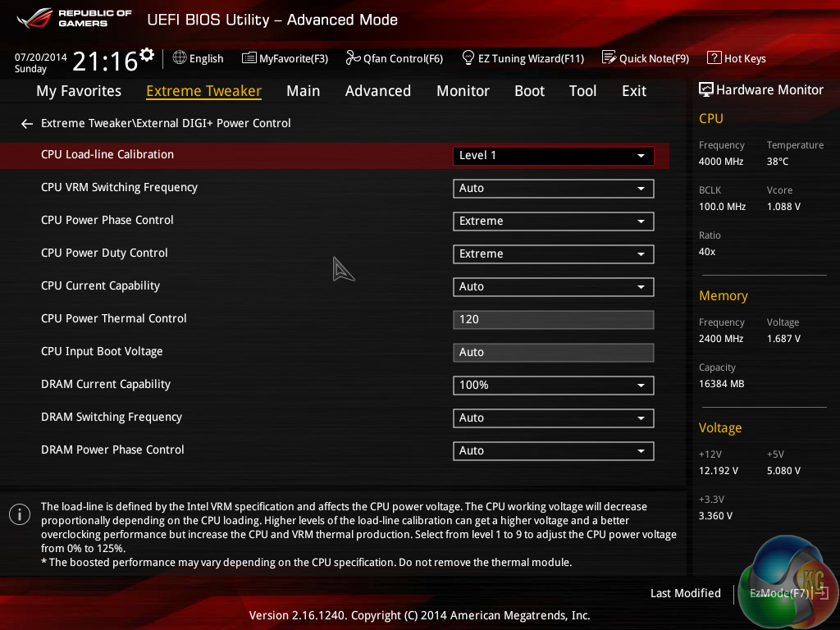Click CPU Input Boot Voltage field
Screen dimensions: 840x630
(x=554, y=353)
